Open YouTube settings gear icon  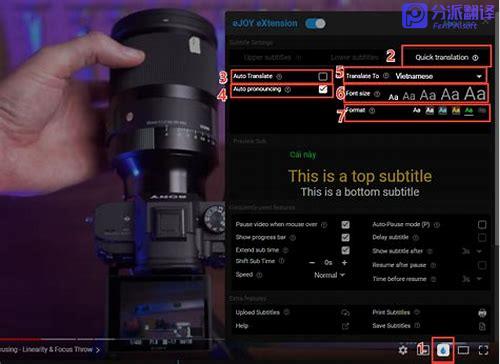tap(403, 350)
